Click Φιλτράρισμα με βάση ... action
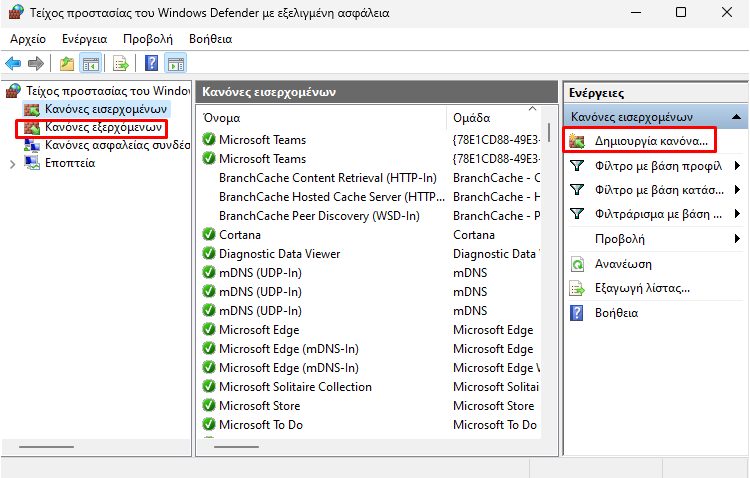Viewport: 750px width, 478px height. [658, 214]
